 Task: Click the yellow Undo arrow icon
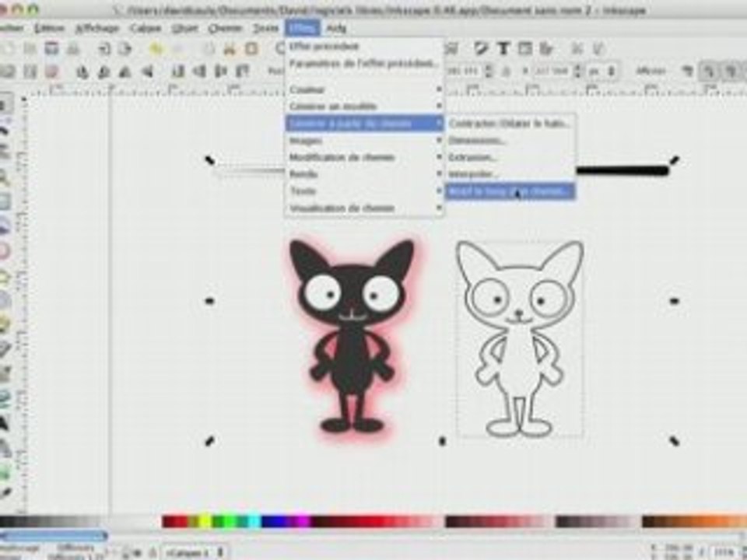(x=156, y=48)
